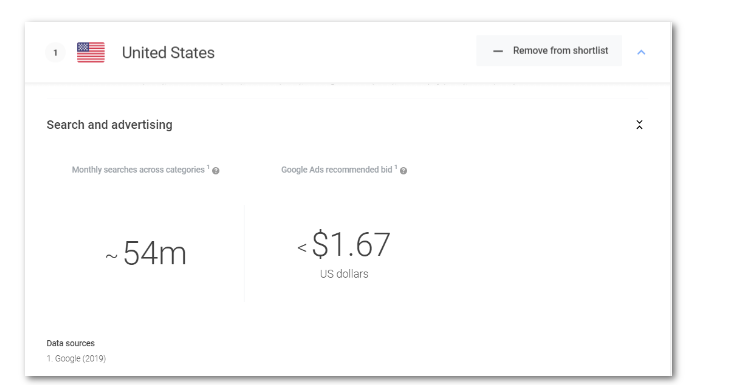Screen dimensions: 730x385
Task: Click footnote superscript after Monthly searches label
Action: (x=208, y=167)
